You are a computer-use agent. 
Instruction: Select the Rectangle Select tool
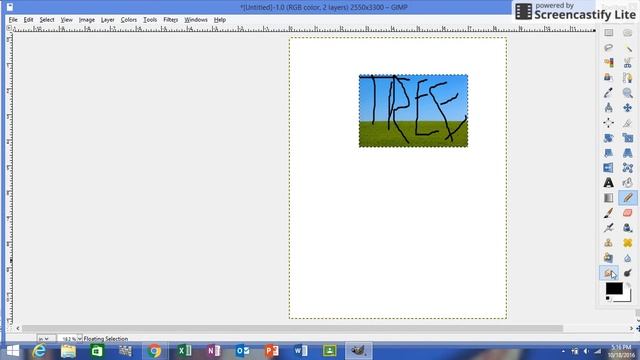click(609, 33)
